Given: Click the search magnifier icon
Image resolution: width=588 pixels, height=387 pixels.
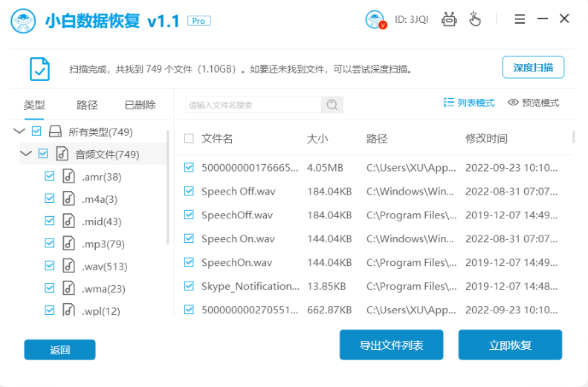Looking at the screenshot, I should point(332,105).
